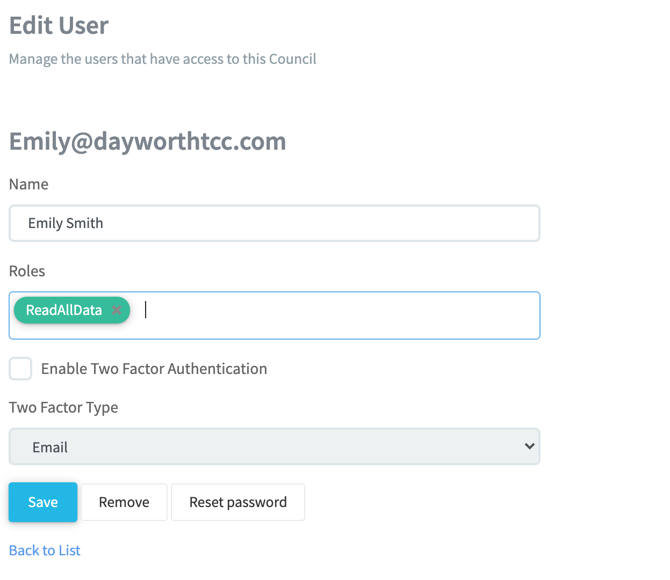This screenshot has height=580, width=670.
Task: Click the "Manage the users" subtitle text
Action: click(x=163, y=59)
